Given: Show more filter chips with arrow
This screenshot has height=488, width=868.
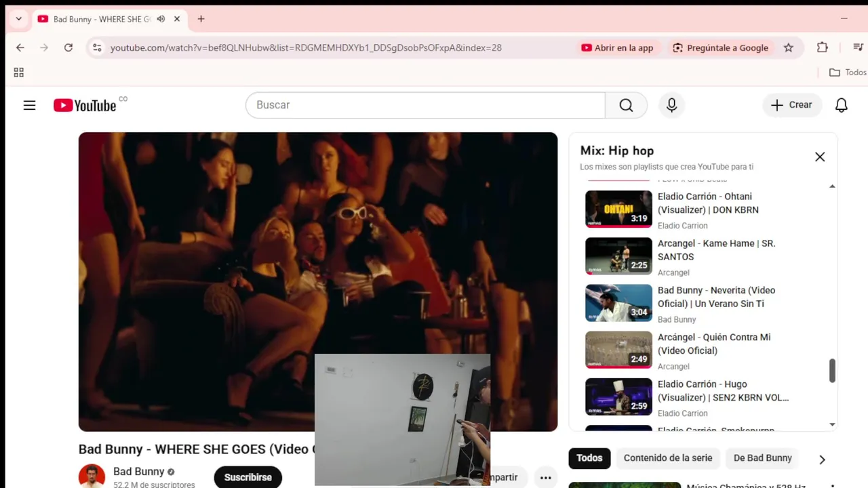Looking at the screenshot, I should coord(822,460).
